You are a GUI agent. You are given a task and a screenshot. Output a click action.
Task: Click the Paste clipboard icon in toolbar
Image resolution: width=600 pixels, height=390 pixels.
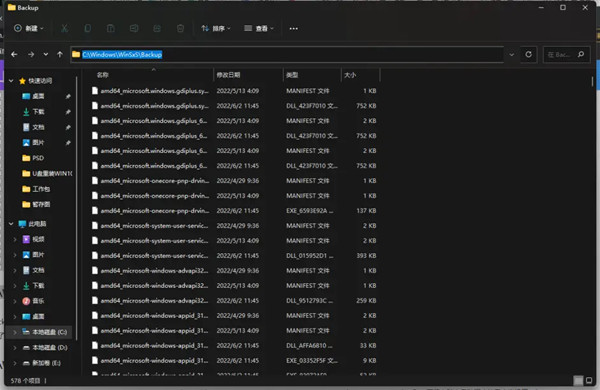pos(111,28)
